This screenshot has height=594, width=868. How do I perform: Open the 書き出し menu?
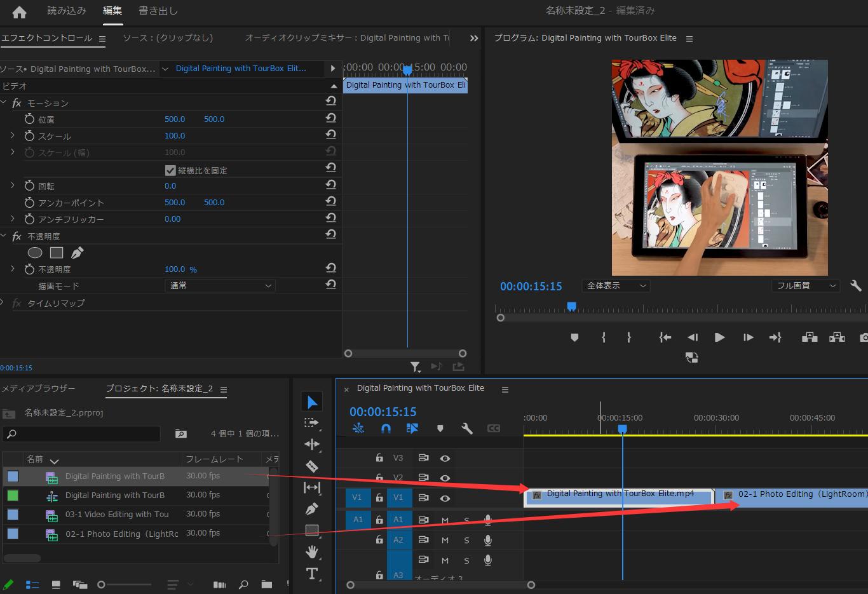[157, 11]
